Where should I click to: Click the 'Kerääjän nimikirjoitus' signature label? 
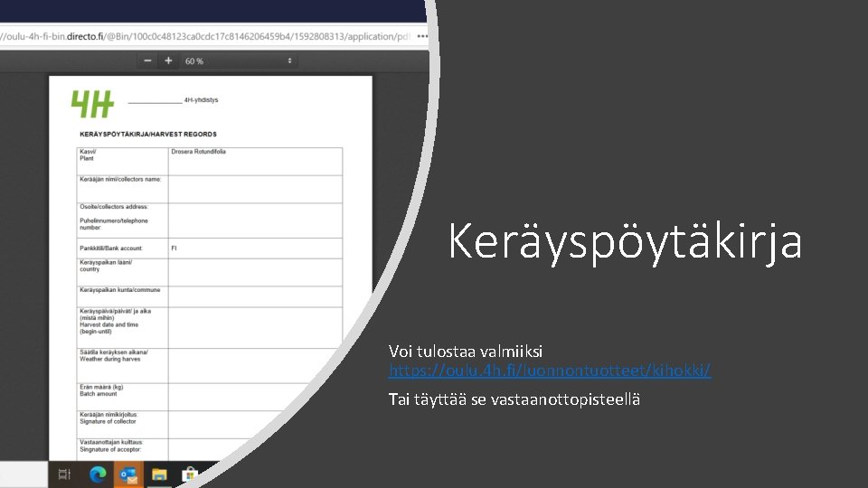108,415
